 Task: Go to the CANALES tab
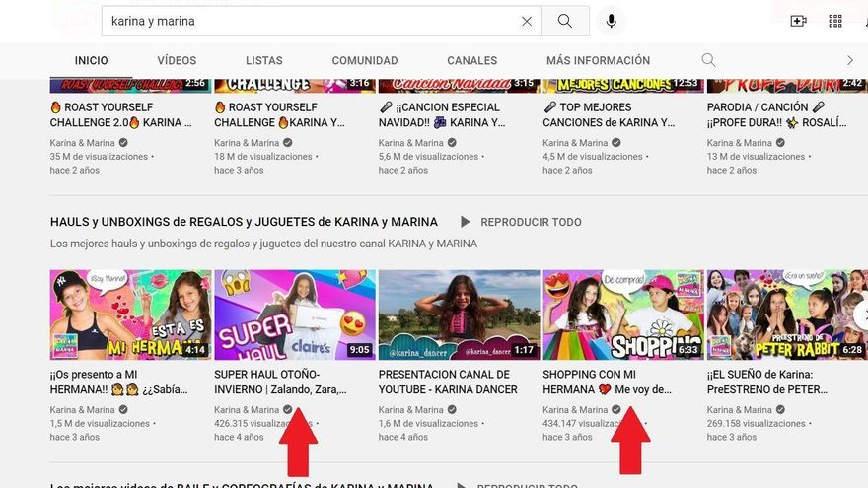pyautogui.click(x=472, y=60)
